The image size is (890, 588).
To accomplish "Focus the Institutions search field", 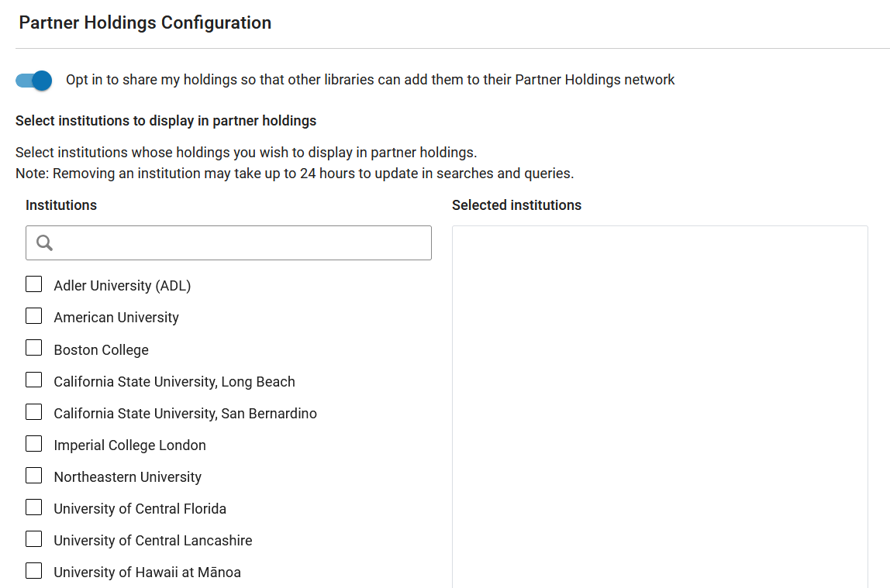I will 228,242.
